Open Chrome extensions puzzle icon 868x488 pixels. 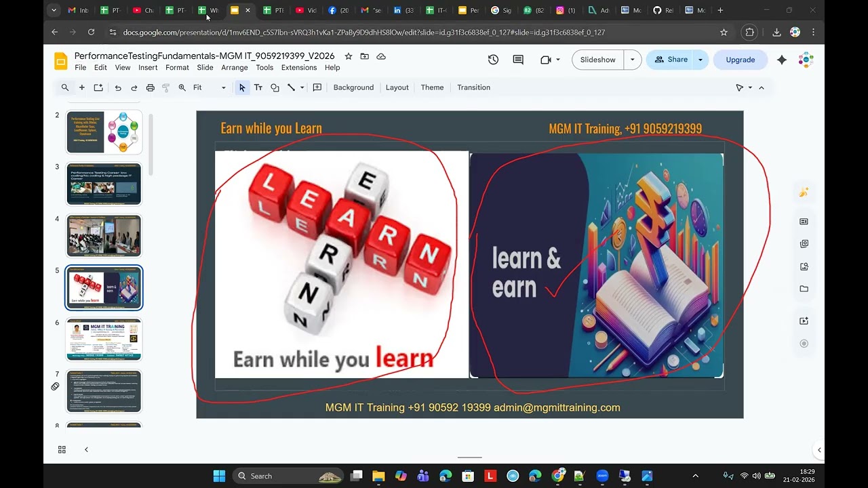click(749, 32)
